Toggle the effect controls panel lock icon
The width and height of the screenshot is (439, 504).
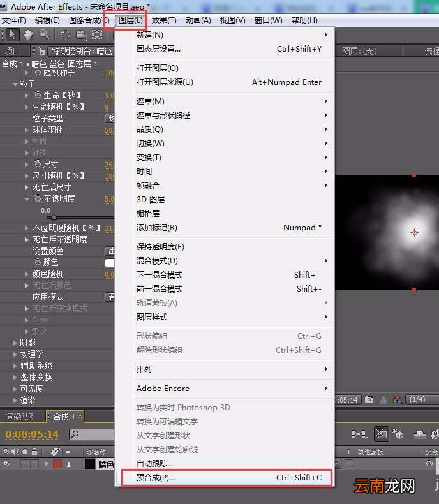pyautogui.click(x=41, y=51)
